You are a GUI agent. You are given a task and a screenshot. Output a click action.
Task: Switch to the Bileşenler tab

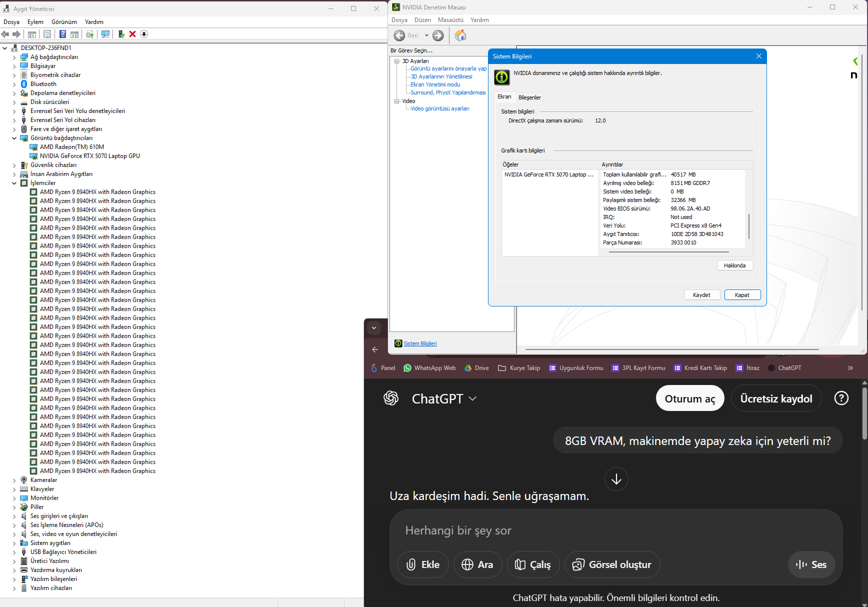(529, 97)
